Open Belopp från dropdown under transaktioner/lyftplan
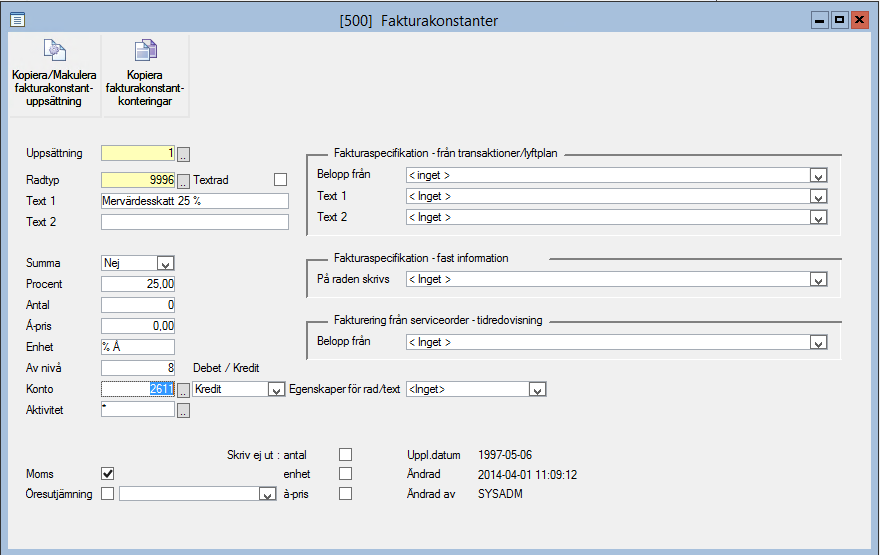The width and height of the screenshot is (880, 555). pos(818,176)
